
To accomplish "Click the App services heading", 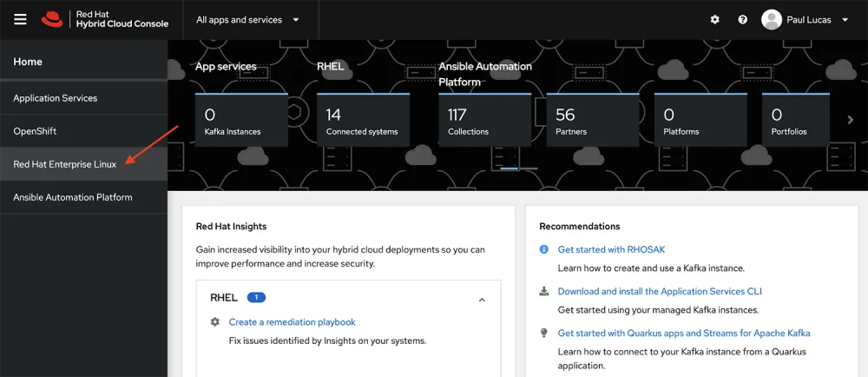I will pyautogui.click(x=226, y=66).
